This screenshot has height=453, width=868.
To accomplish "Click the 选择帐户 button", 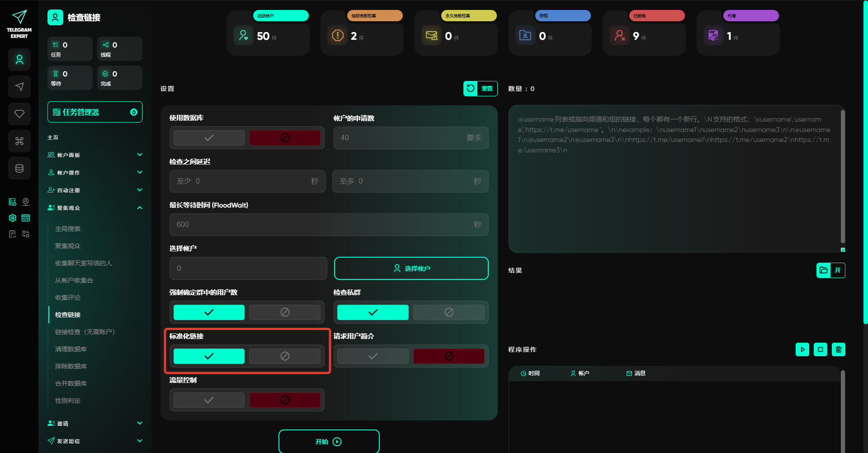I will click(411, 269).
